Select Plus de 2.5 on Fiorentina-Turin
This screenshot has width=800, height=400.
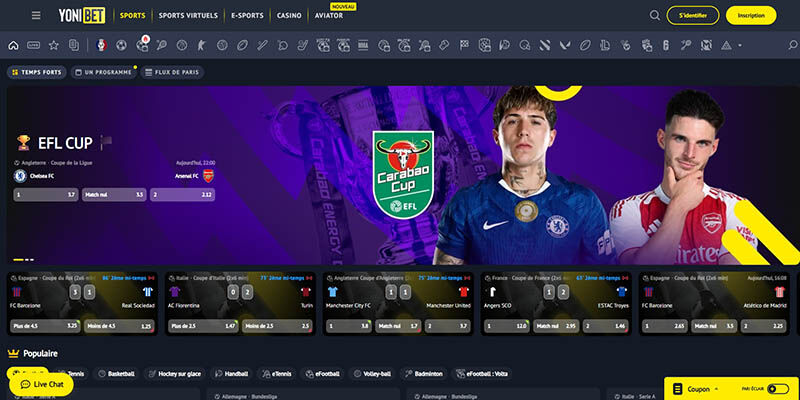point(203,327)
